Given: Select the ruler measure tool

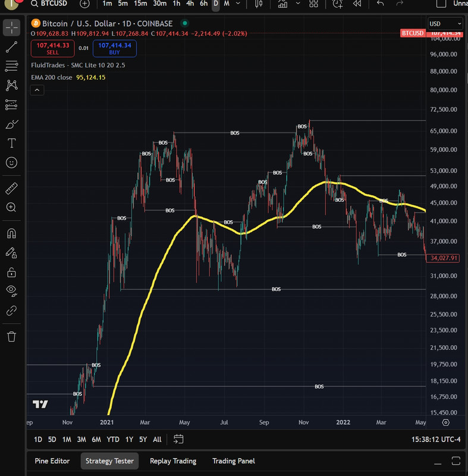Looking at the screenshot, I should pyautogui.click(x=11, y=189).
